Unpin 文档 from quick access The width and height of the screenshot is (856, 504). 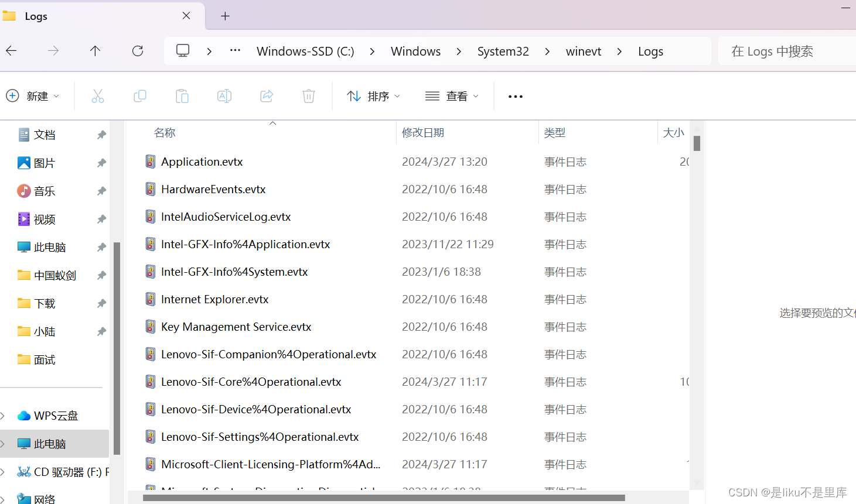(101, 135)
